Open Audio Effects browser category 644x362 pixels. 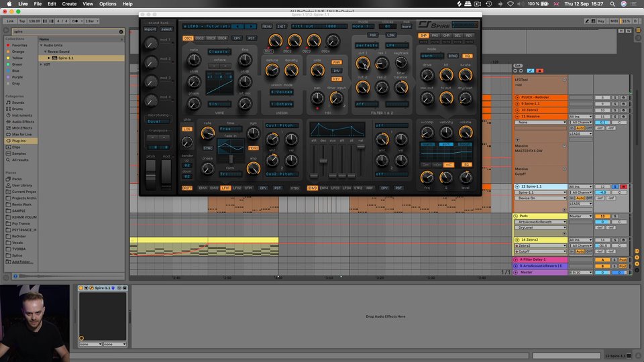pyautogui.click(x=23, y=121)
